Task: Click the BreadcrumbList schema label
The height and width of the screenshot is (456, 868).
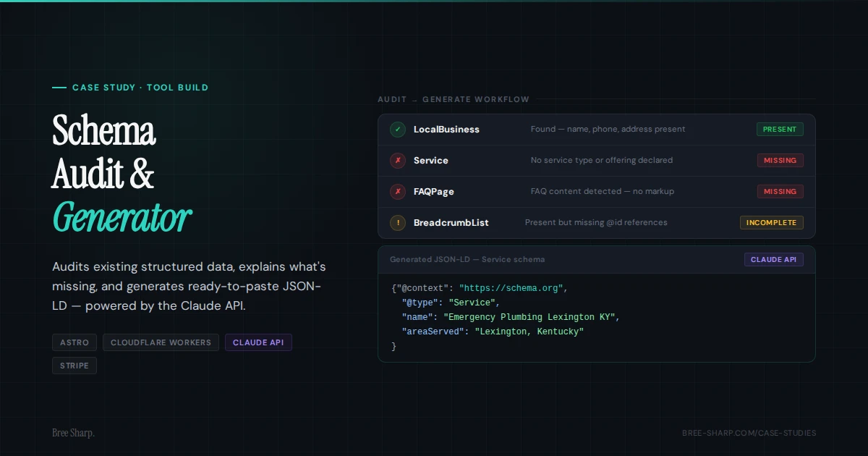Action: (x=451, y=223)
